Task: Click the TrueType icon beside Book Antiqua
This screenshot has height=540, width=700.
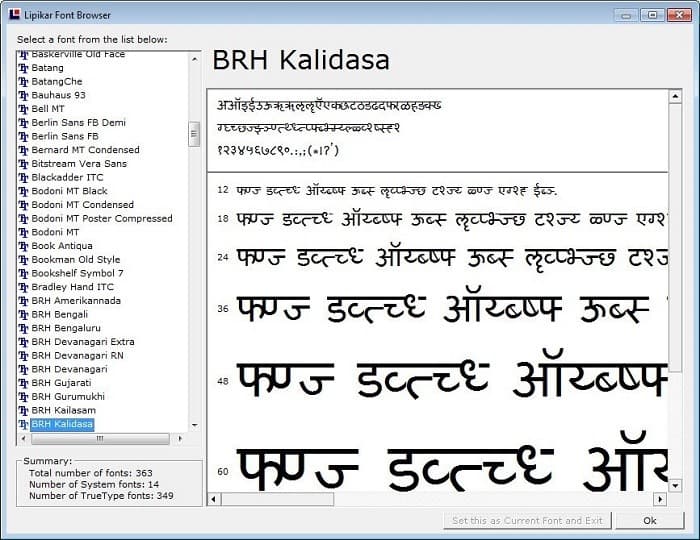Action: 24,246
